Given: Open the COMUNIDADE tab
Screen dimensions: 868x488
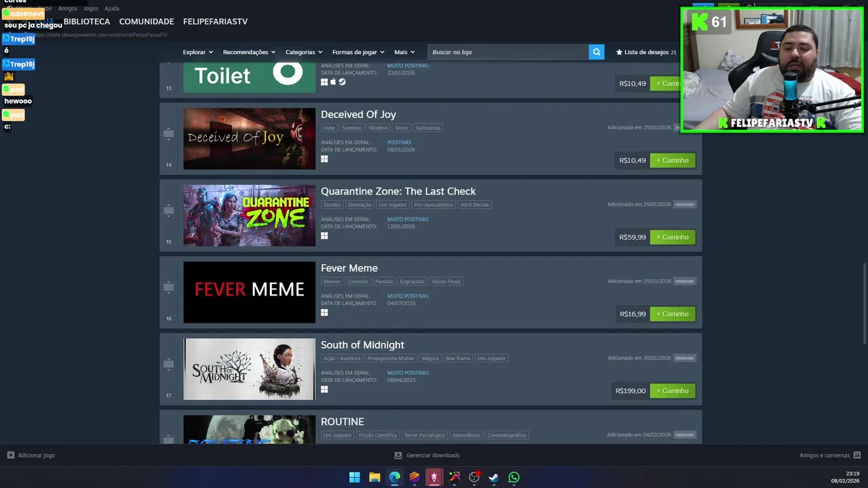Looking at the screenshot, I should (x=146, y=22).
